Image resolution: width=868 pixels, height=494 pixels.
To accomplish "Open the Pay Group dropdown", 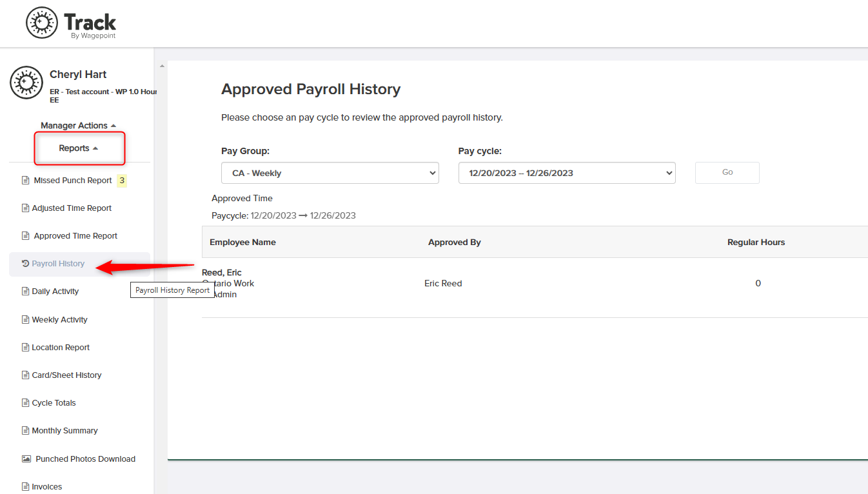I will [x=330, y=173].
